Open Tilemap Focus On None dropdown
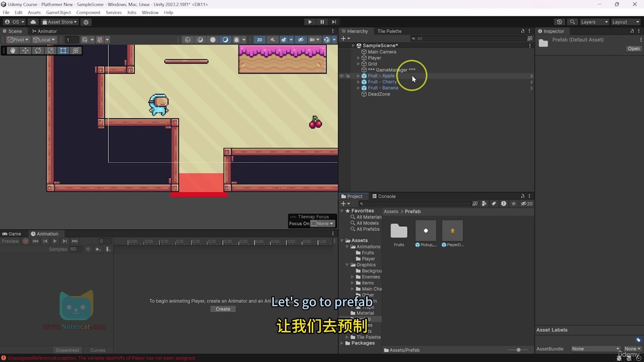Viewport: 644px width, 362px height. (322, 224)
